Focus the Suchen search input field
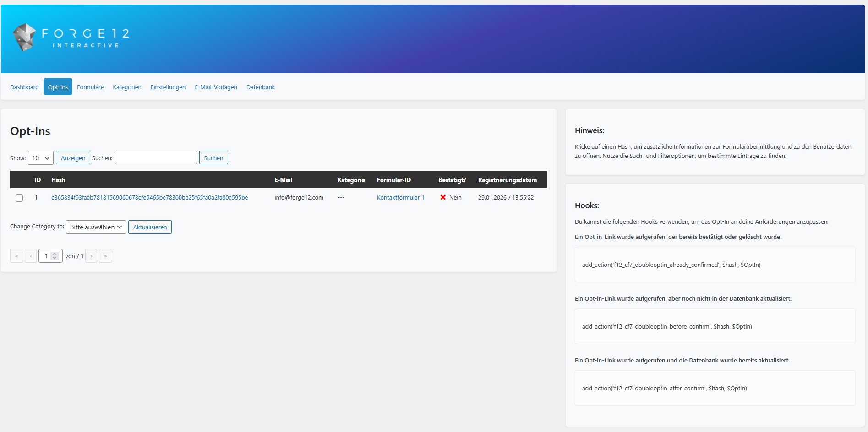Viewport: 868px width, 432px height. pyautogui.click(x=156, y=157)
